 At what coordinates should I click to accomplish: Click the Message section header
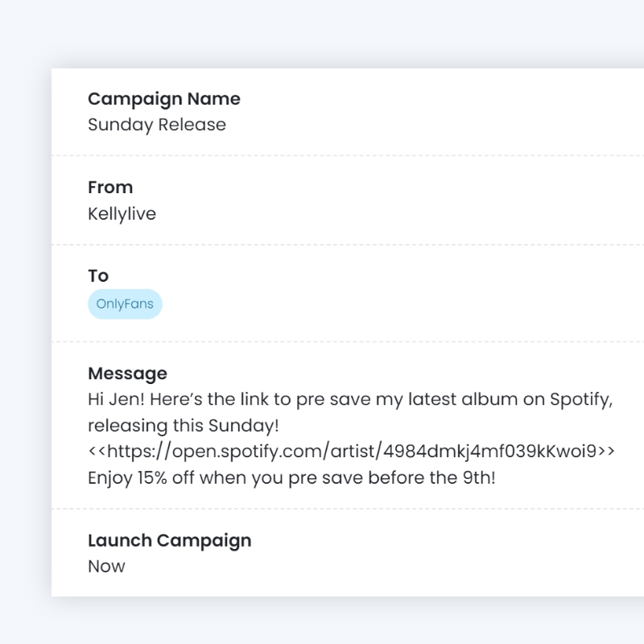pyautogui.click(x=127, y=373)
